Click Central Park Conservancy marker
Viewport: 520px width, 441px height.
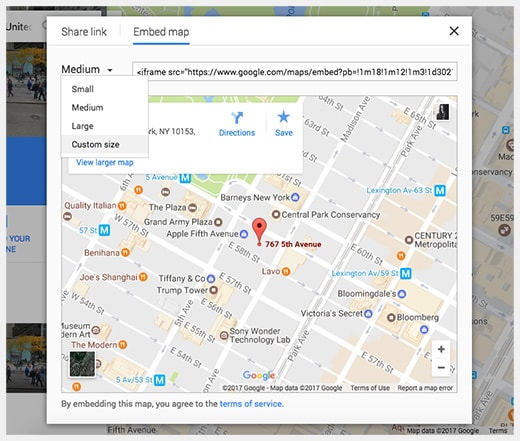(276, 214)
